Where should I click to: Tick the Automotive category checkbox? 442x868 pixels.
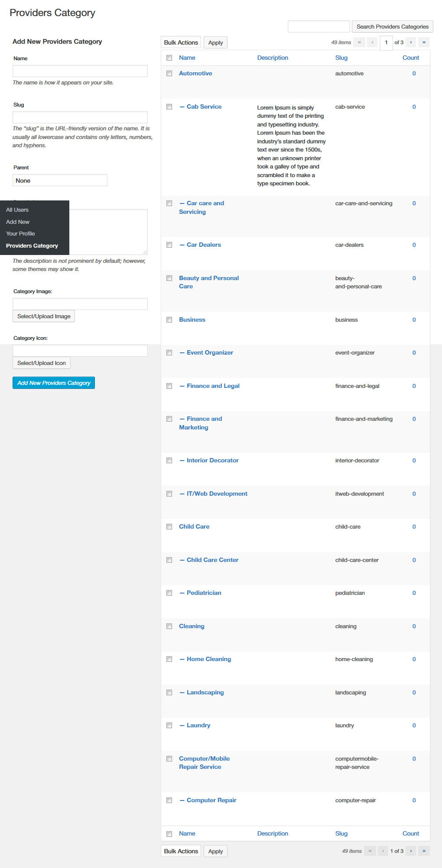169,74
